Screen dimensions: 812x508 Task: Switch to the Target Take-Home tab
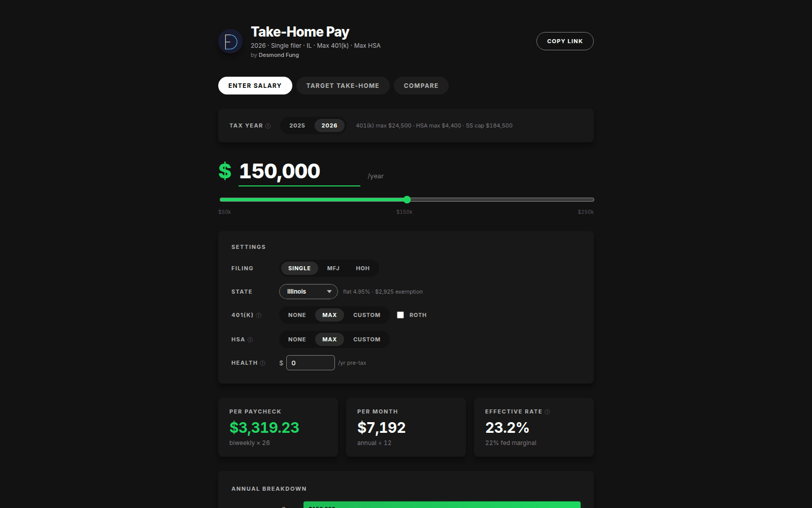click(343, 85)
